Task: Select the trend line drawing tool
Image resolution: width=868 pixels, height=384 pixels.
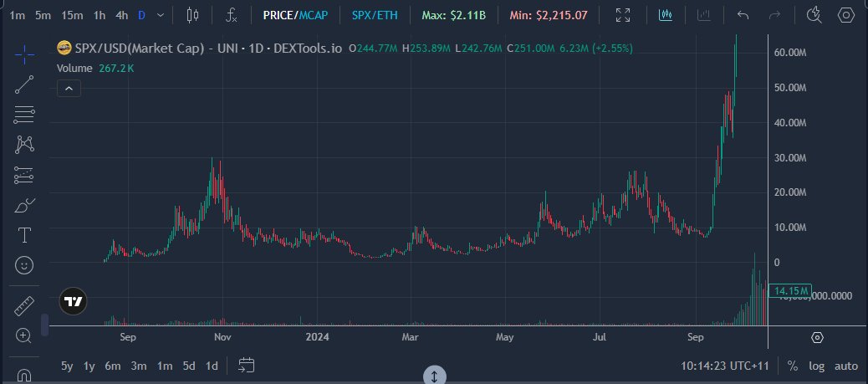Action: click(24, 84)
